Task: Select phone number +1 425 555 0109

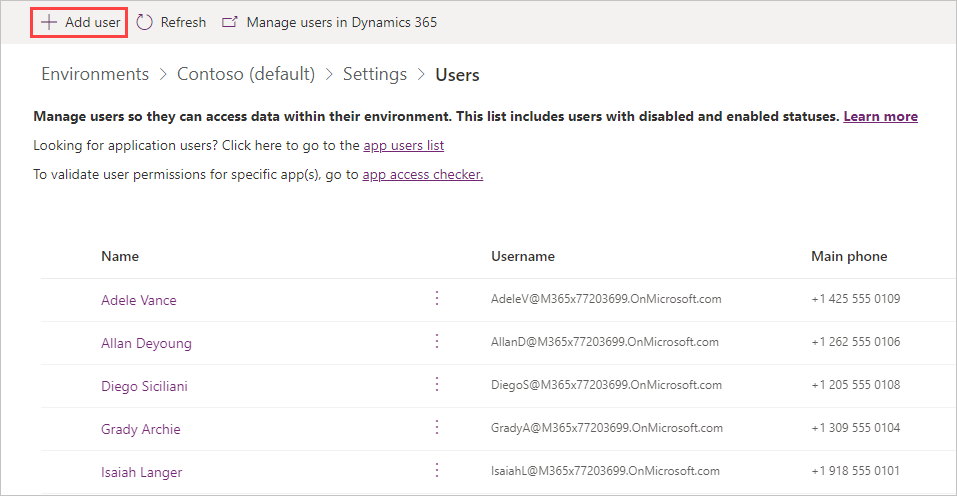Action: coord(856,299)
